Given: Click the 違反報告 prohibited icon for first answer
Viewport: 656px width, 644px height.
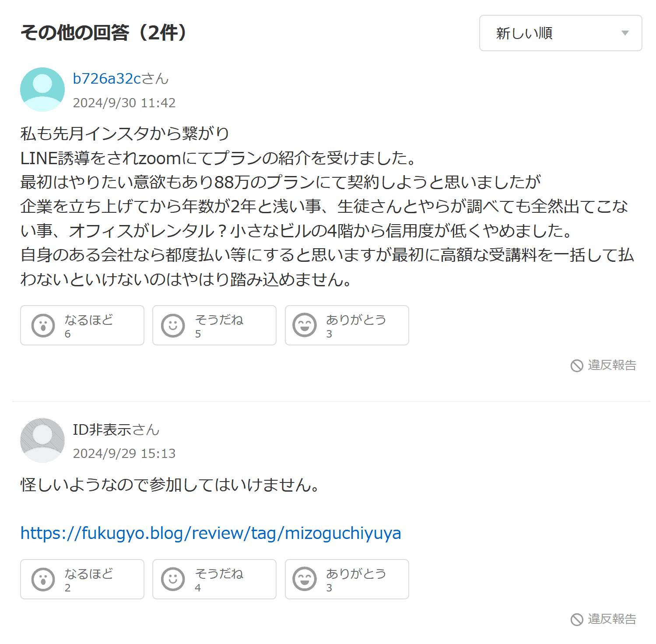Looking at the screenshot, I should click(577, 366).
